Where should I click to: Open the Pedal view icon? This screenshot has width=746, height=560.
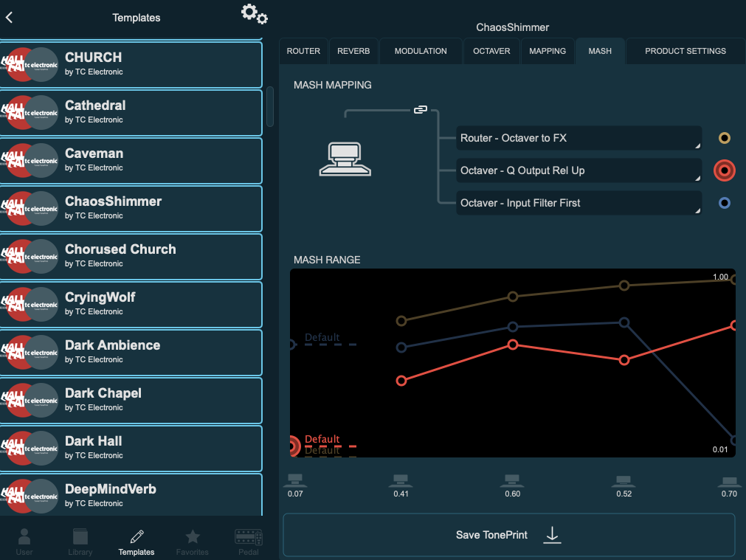coord(248,536)
